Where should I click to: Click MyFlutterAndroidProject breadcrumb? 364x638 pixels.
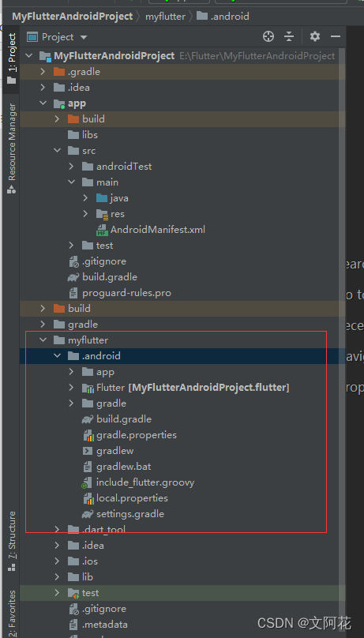point(73,17)
